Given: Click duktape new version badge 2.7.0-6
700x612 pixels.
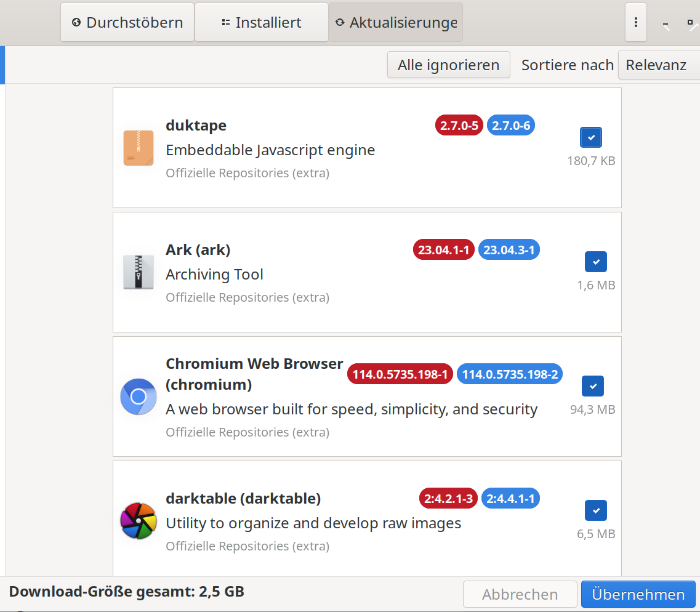Looking at the screenshot, I should pyautogui.click(x=510, y=126).
